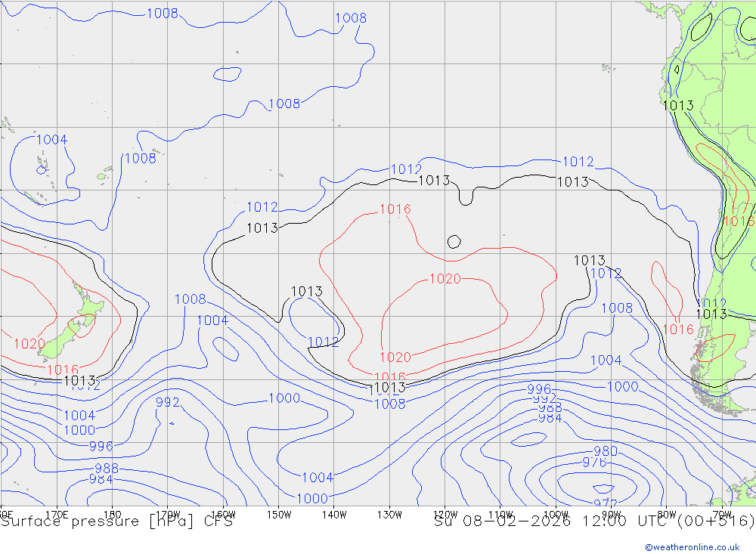Image resolution: width=756 pixels, height=554 pixels.
Task: Click the 980 isobar label
Action: coord(605,451)
